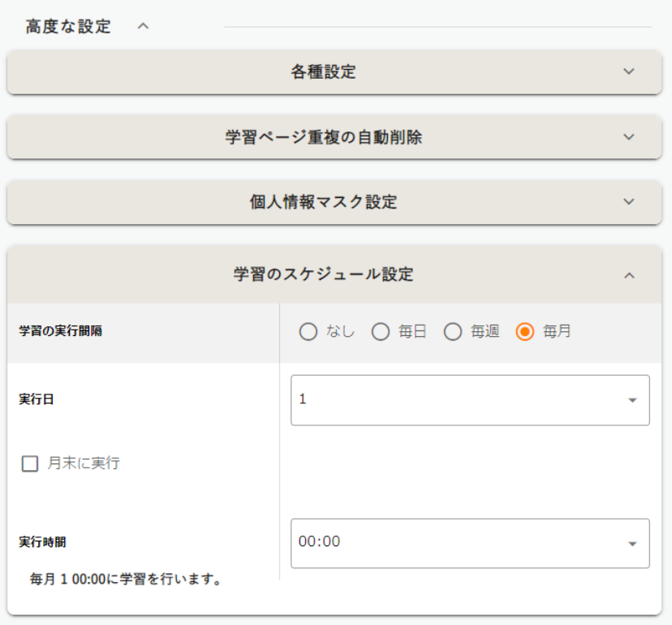The width and height of the screenshot is (672, 625).
Task: Choose 毎週 as the learning interval
Action: tap(453, 332)
